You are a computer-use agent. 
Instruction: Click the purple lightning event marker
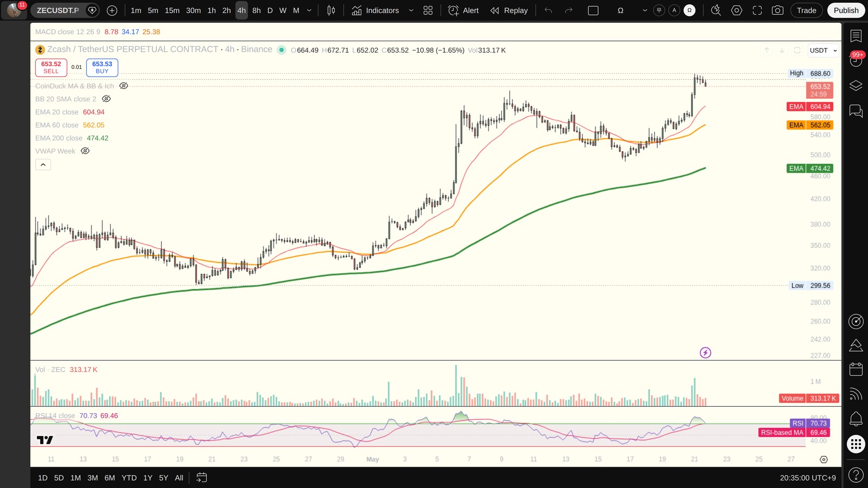click(x=705, y=353)
